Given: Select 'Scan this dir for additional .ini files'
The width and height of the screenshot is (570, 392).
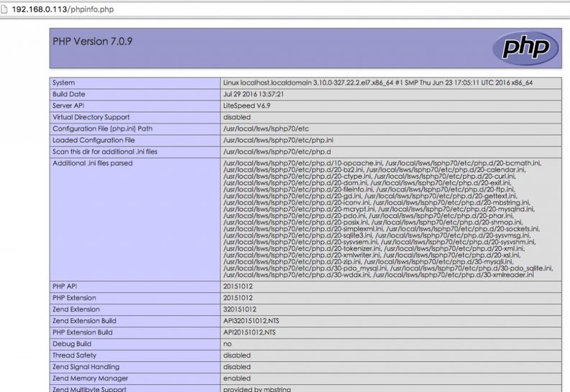Looking at the screenshot, I should [105, 151].
